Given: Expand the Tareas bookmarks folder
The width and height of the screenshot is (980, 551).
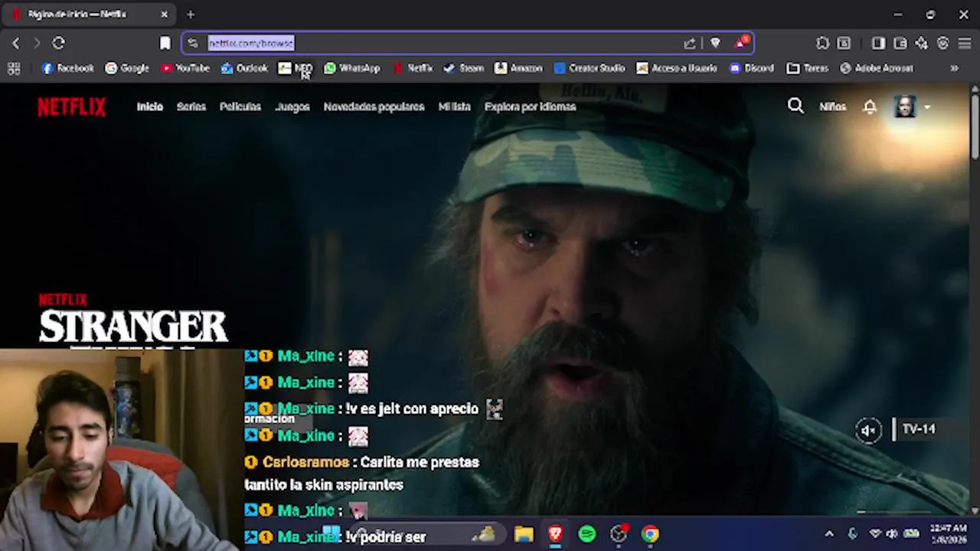Looking at the screenshot, I should coord(808,69).
